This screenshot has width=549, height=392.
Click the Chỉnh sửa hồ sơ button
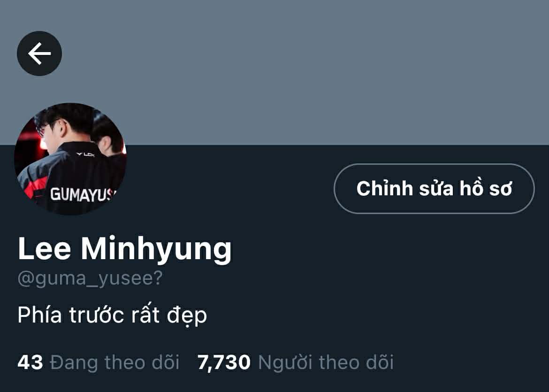pyautogui.click(x=434, y=188)
